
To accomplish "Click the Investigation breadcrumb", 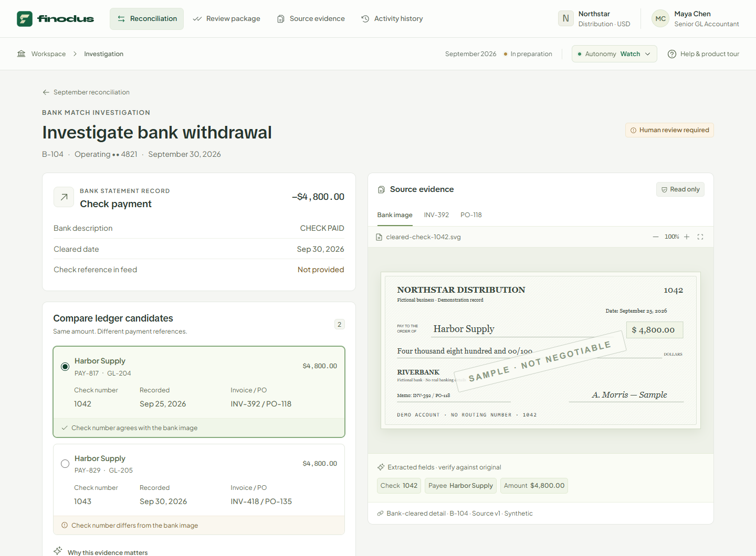I will (x=104, y=54).
